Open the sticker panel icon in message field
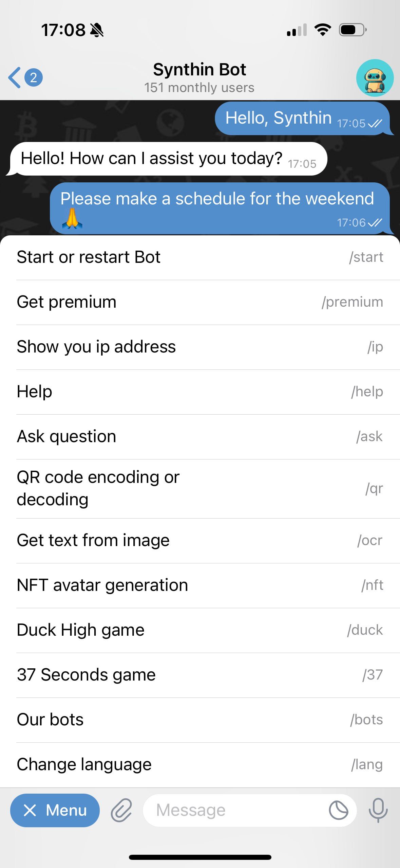The image size is (400, 868). coord(338,810)
